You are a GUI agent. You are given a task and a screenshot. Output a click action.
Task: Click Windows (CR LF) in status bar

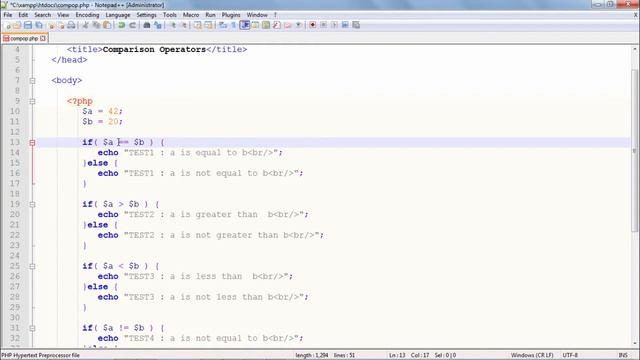tap(532, 355)
